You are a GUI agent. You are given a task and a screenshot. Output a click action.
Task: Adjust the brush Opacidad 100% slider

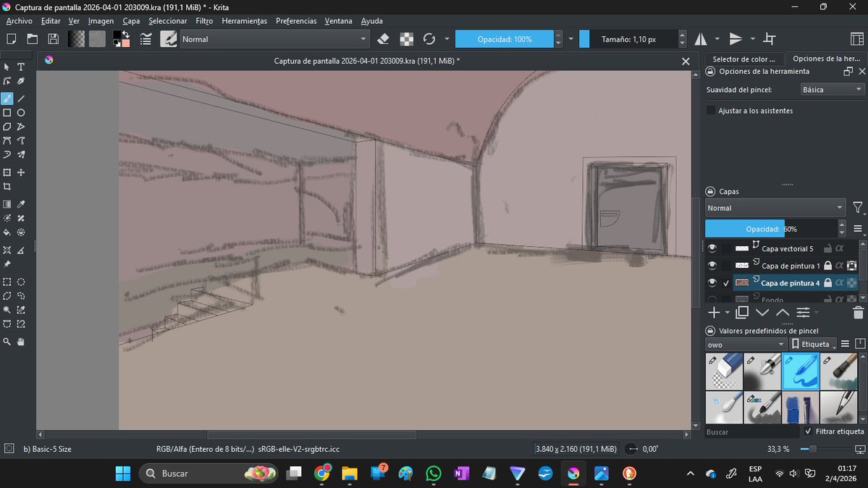point(505,39)
